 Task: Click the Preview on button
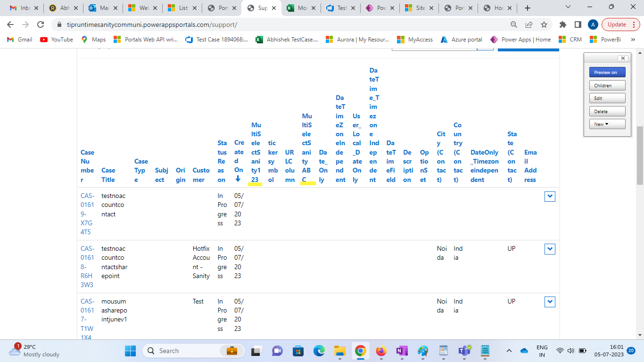pos(607,72)
